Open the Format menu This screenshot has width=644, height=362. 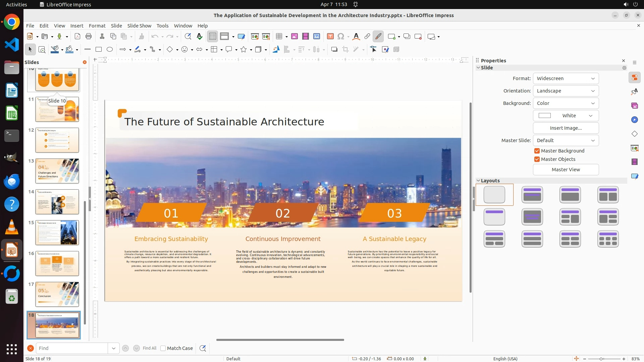click(x=97, y=26)
